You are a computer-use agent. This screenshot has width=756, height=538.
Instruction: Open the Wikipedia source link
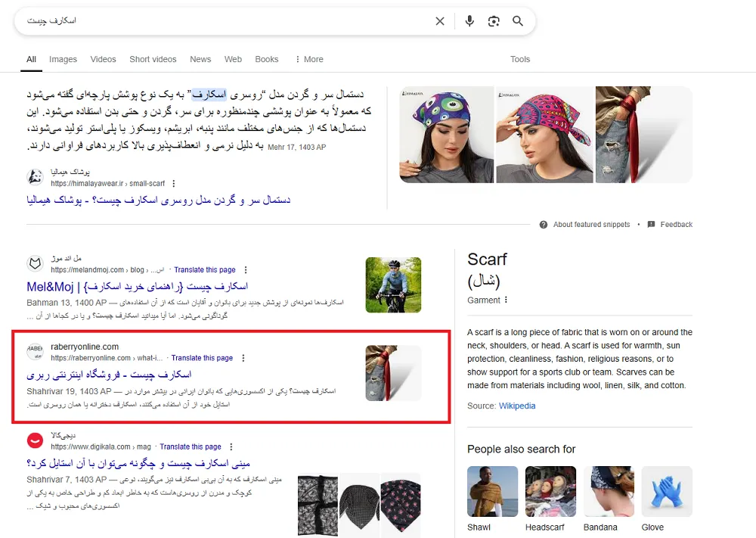coord(517,406)
